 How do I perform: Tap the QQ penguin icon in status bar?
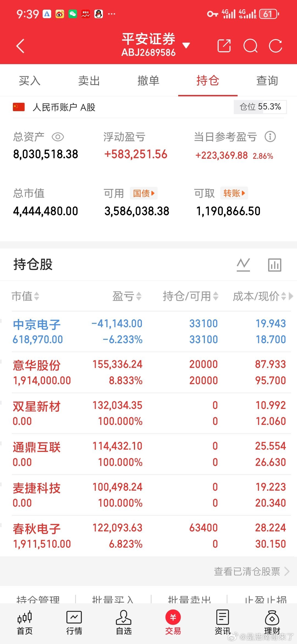98,14
